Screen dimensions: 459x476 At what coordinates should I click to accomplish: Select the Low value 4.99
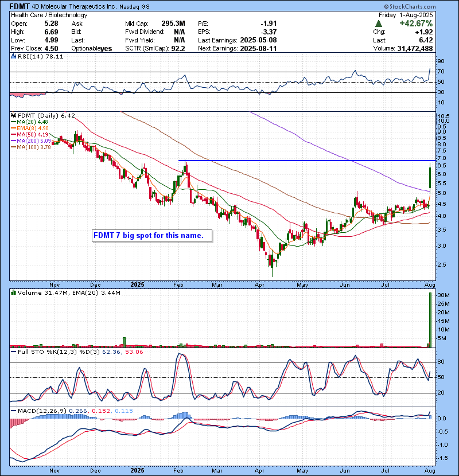(51, 40)
